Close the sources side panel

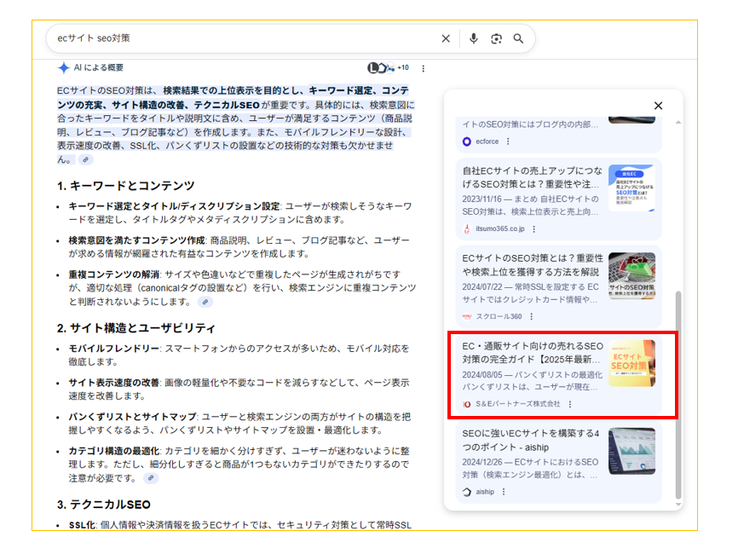pyautogui.click(x=658, y=106)
